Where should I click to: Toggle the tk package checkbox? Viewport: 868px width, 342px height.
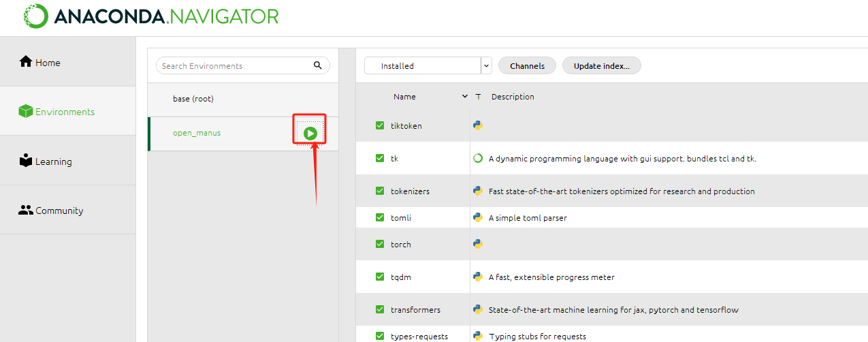pos(380,158)
